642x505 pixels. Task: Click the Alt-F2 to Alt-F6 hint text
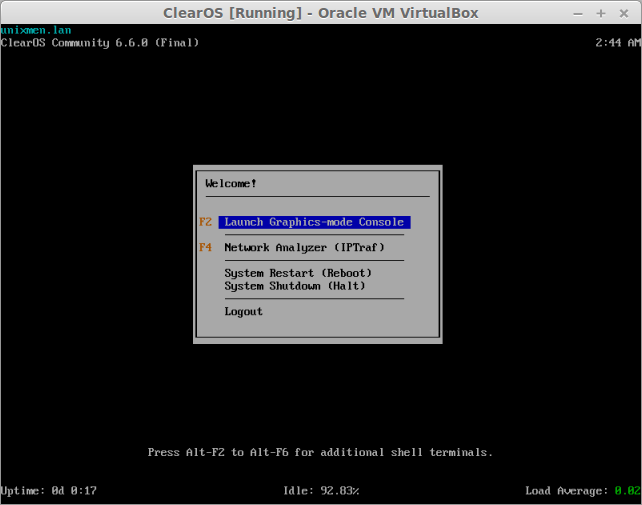coord(320,452)
